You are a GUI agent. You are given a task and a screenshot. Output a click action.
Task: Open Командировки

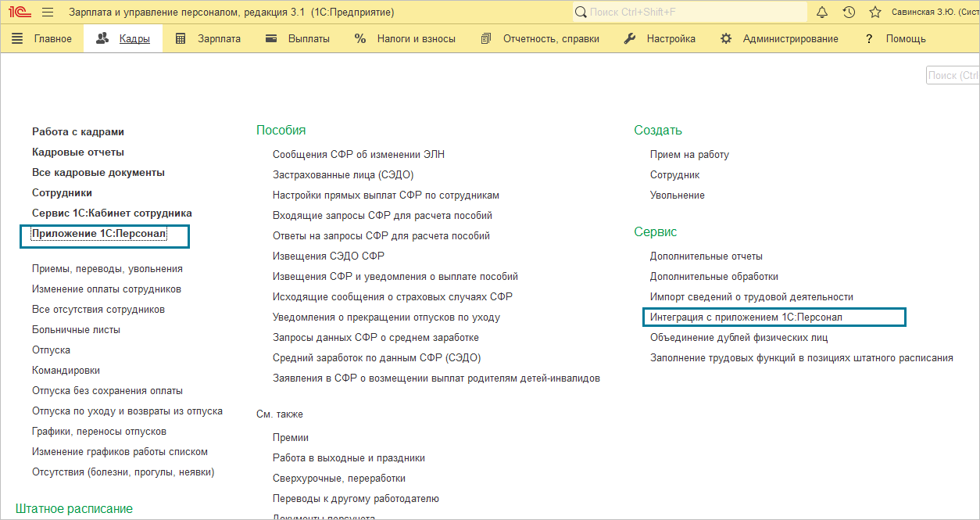(x=66, y=371)
